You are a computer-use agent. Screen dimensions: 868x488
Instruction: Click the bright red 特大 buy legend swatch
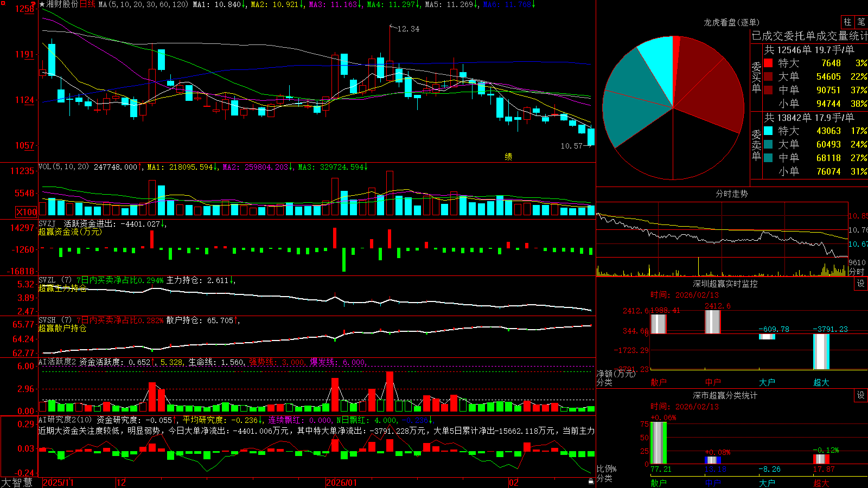pos(768,63)
